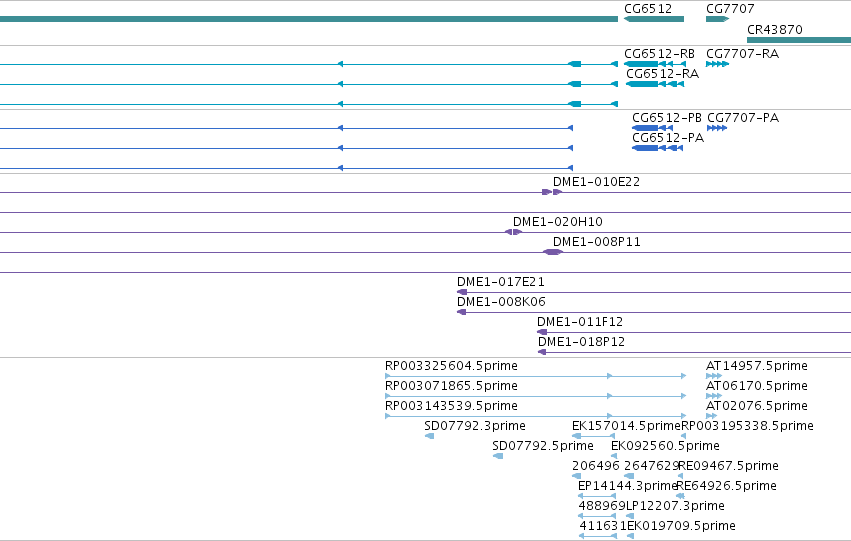The width and height of the screenshot is (851, 541).
Task: Click the LP12207.3prime EST label
Action: [675, 507]
